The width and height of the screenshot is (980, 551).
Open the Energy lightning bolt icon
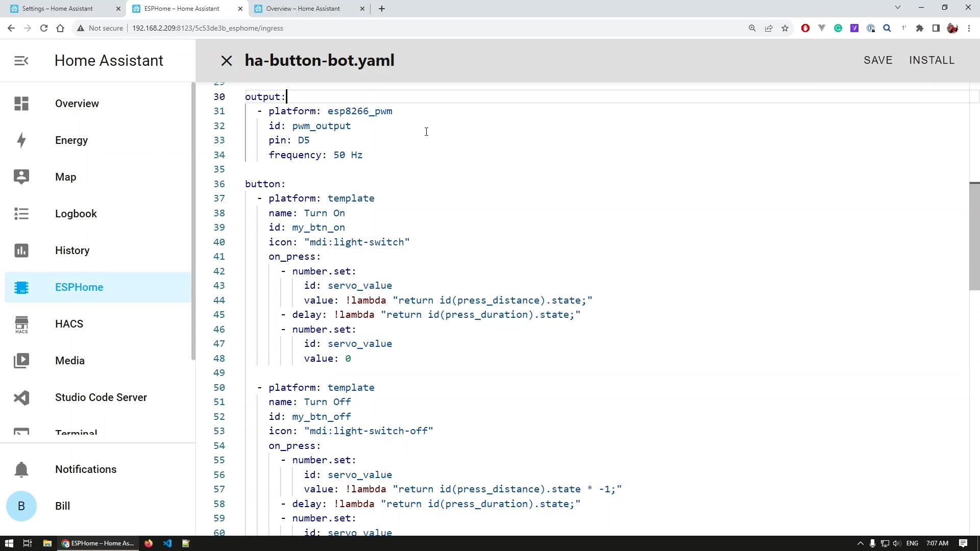coord(21,140)
